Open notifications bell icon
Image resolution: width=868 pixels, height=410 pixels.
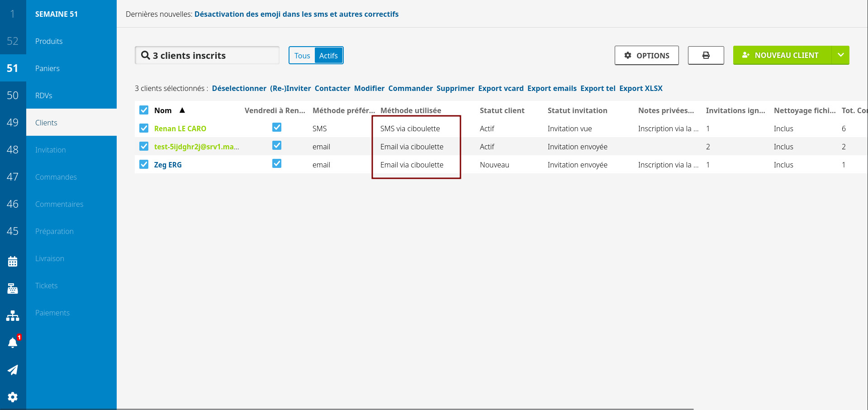tap(13, 343)
